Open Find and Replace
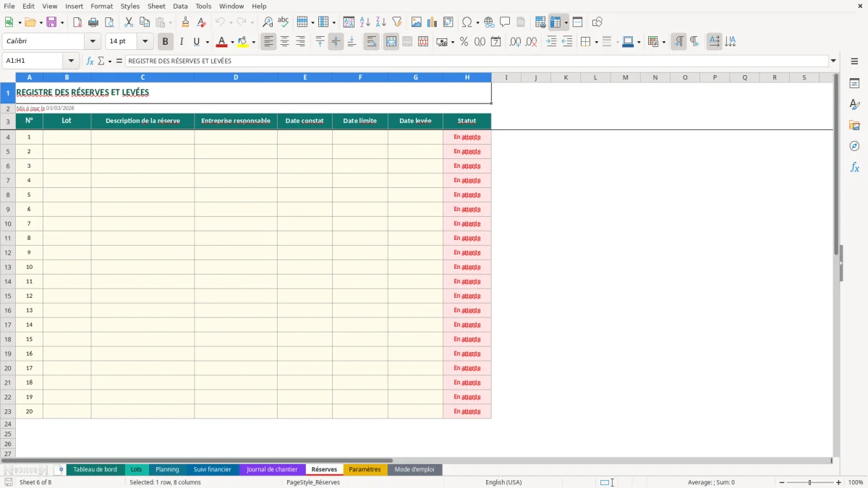868x488 pixels. [x=268, y=22]
